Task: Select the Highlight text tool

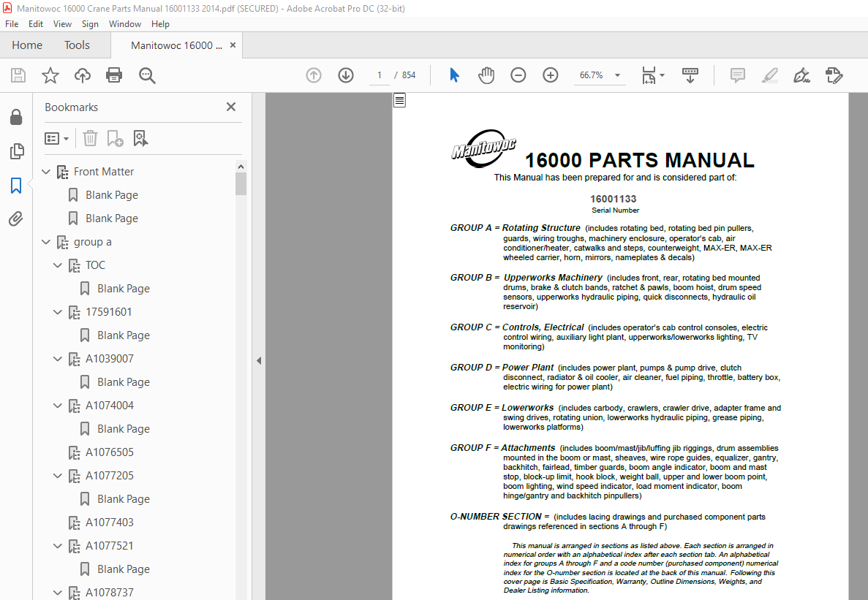Action: tap(769, 75)
